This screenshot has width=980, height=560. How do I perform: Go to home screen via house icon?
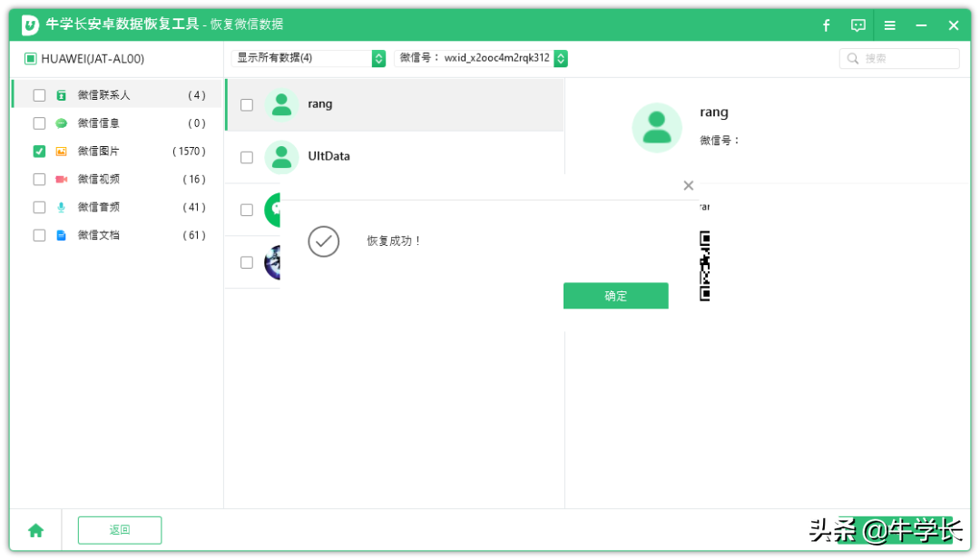coord(35,531)
